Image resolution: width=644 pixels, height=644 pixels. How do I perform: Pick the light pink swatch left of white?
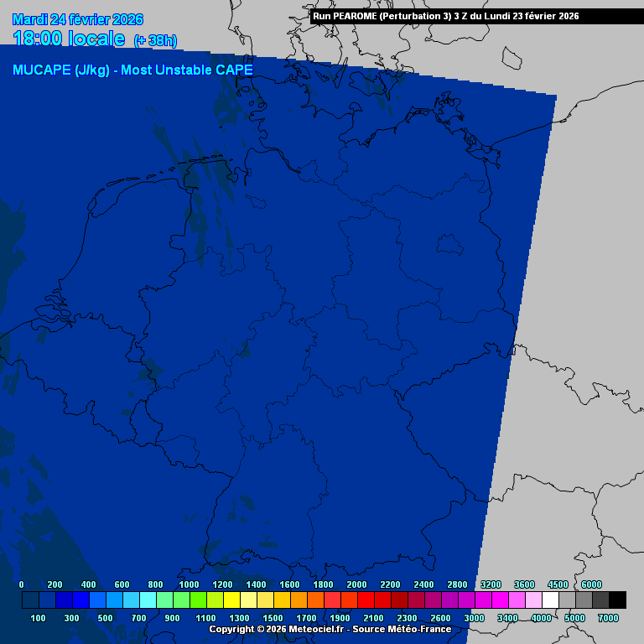[533, 600]
